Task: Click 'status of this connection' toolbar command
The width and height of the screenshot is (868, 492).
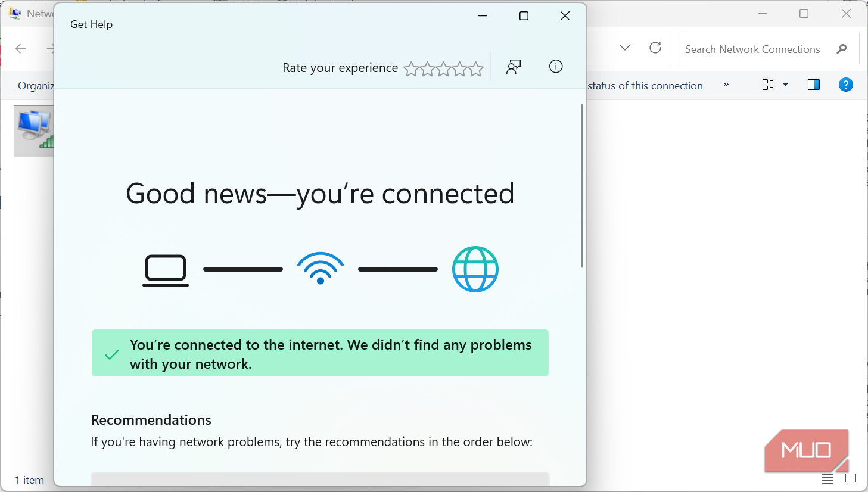Action: pyautogui.click(x=645, y=86)
